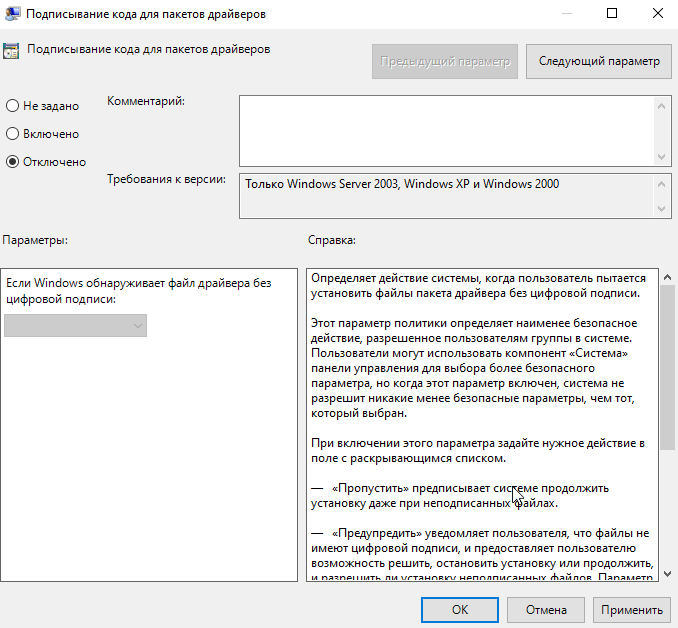Screen dimensions: 678x628
Task: Maximize the dialog window
Action: (612, 13)
